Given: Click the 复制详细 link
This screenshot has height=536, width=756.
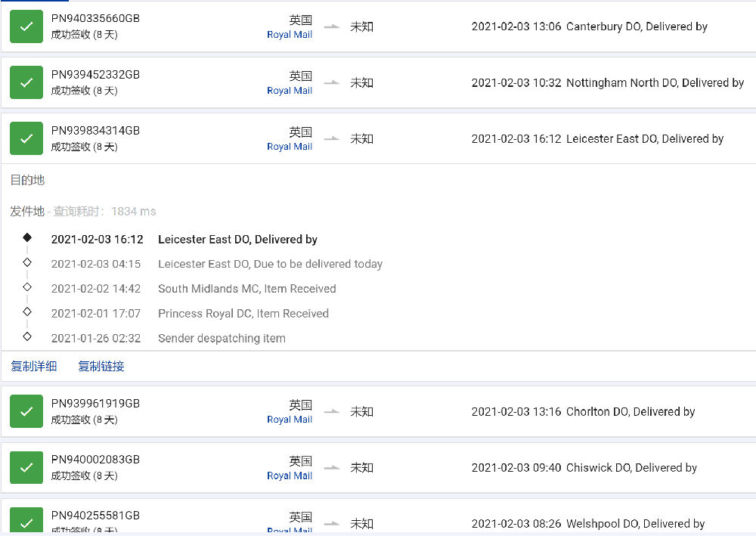Looking at the screenshot, I should (33, 366).
